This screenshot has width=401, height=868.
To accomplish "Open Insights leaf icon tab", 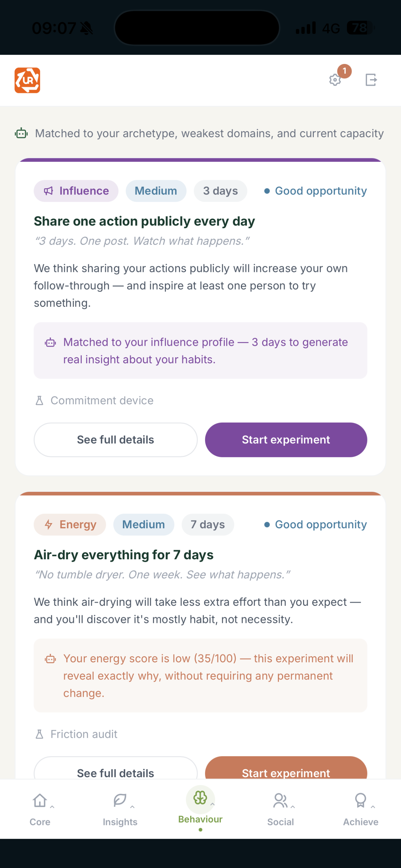I will pyautogui.click(x=120, y=800).
